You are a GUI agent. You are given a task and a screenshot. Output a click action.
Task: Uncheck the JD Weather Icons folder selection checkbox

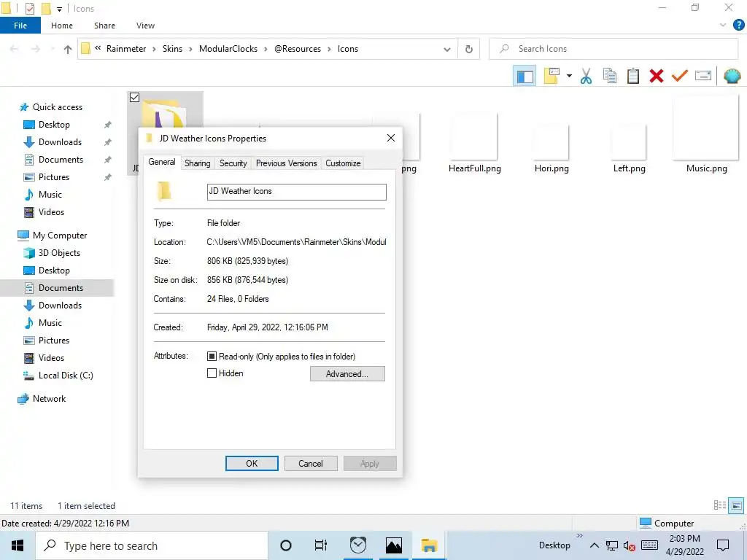pos(135,97)
